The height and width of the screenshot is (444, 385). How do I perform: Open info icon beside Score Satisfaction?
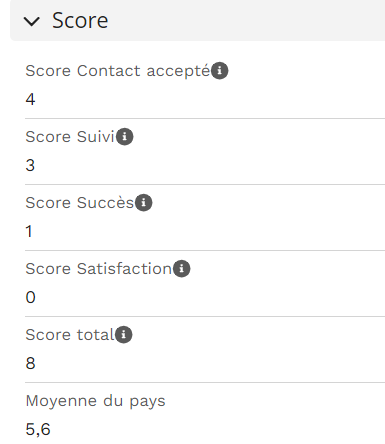click(182, 269)
